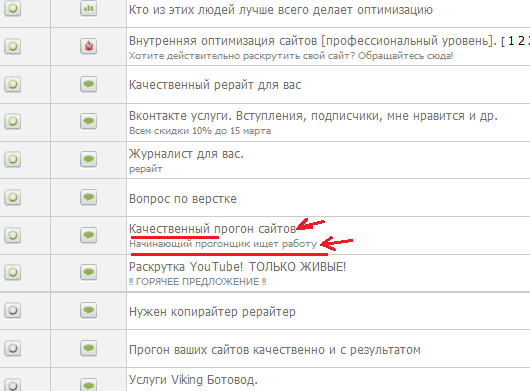Click description 'рерайт' under Журналист topic
This screenshot has width=530, height=391.
click(146, 169)
